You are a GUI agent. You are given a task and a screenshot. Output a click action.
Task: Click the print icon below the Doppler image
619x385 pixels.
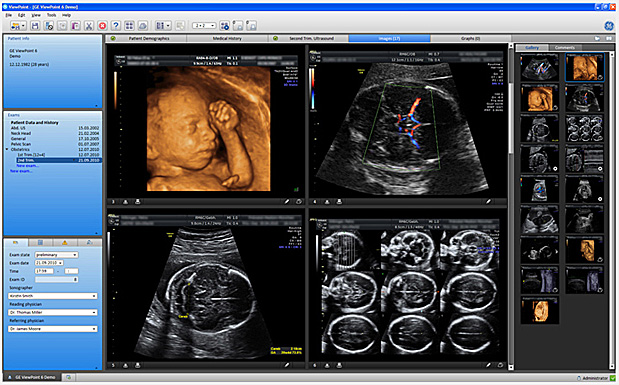point(339,201)
